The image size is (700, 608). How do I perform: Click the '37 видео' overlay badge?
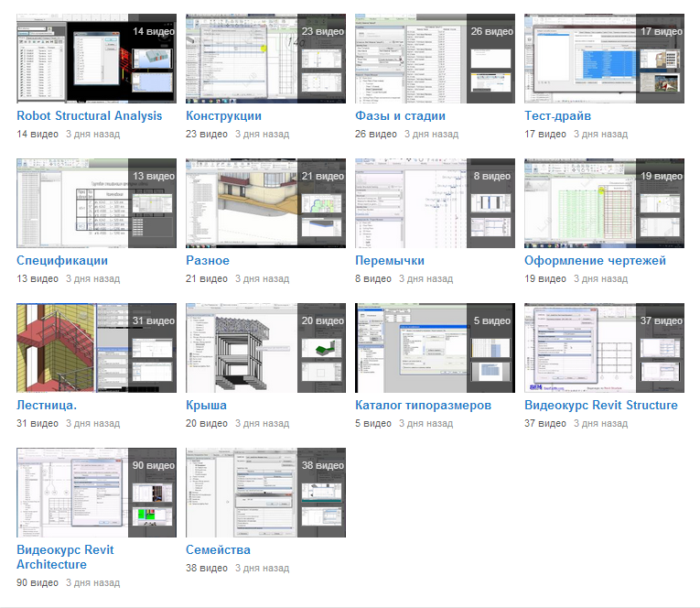[x=662, y=320]
